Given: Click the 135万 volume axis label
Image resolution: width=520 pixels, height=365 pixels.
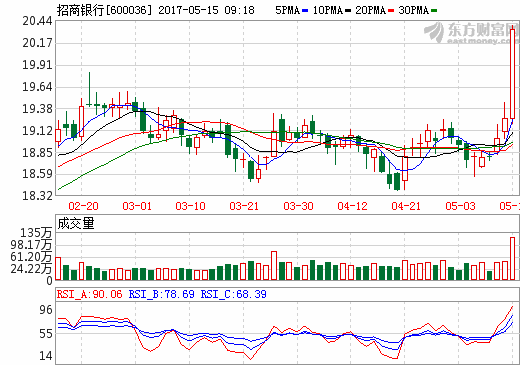Looking at the screenshot, I should (36, 233).
